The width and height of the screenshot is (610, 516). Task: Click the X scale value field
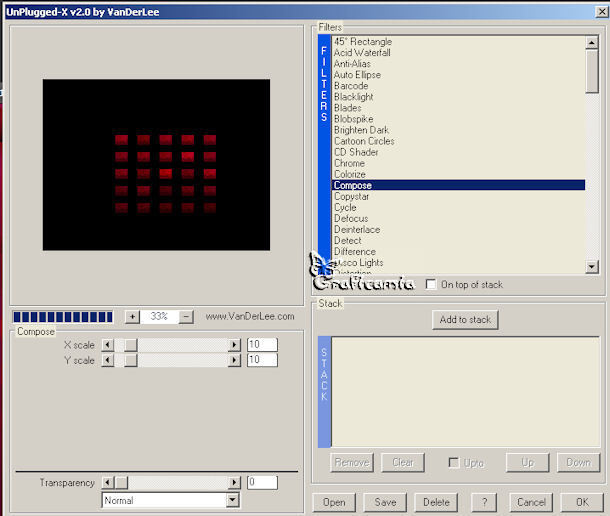pyautogui.click(x=262, y=345)
